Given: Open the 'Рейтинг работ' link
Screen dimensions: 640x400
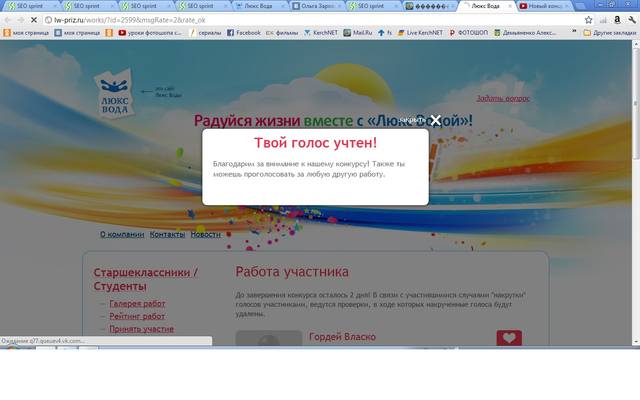Looking at the screenshot, I should click(x=137, y=316).
